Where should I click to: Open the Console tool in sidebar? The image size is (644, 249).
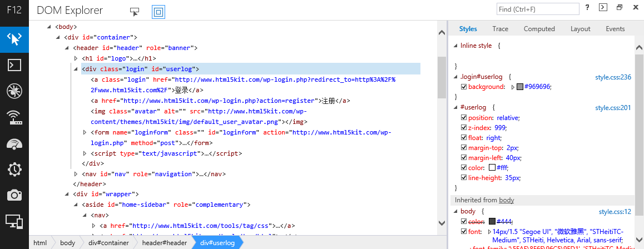tap(14, 66)
